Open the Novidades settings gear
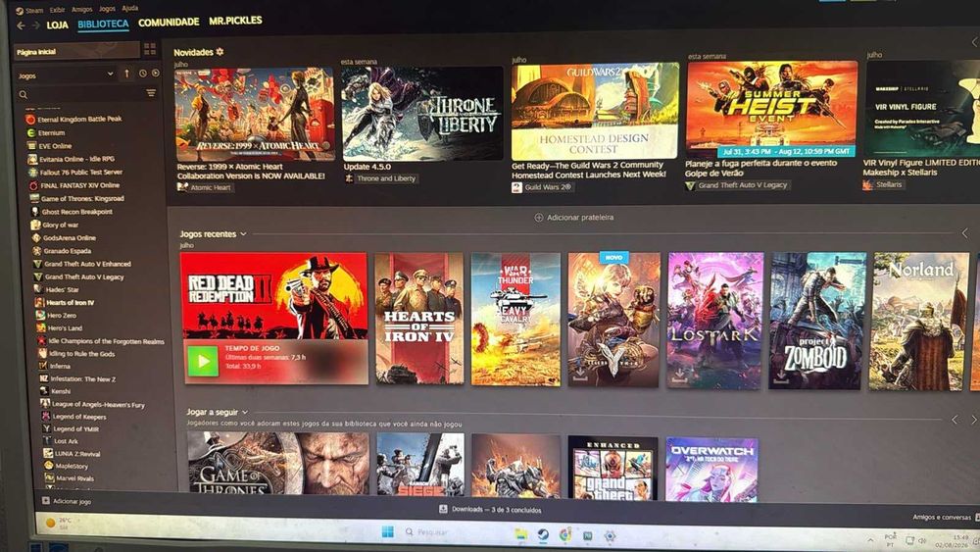 (220, 52)
